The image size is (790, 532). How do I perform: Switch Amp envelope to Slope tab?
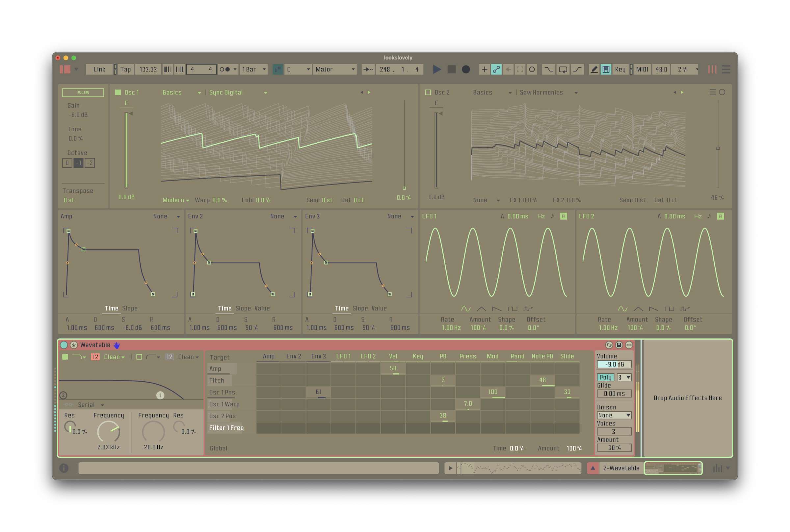130,308
